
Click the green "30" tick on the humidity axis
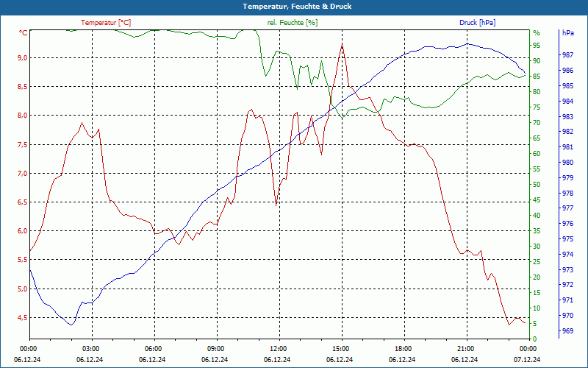point(537,247)
